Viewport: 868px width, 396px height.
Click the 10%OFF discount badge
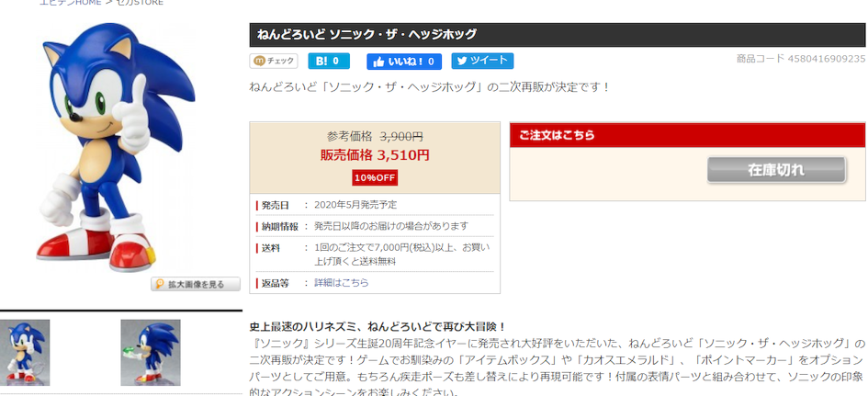[375, 177]
